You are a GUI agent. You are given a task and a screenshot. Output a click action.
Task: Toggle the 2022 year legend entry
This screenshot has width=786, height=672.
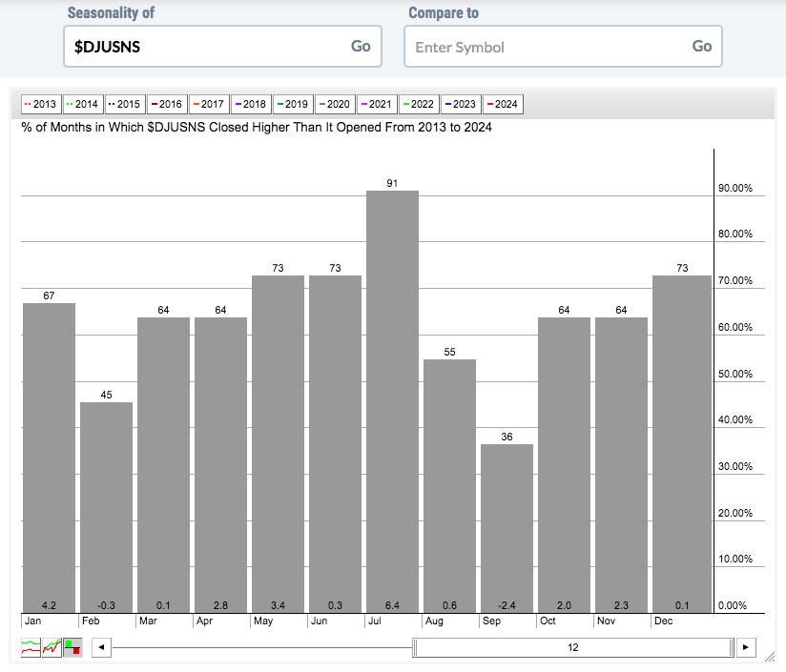tap(418, 104)
